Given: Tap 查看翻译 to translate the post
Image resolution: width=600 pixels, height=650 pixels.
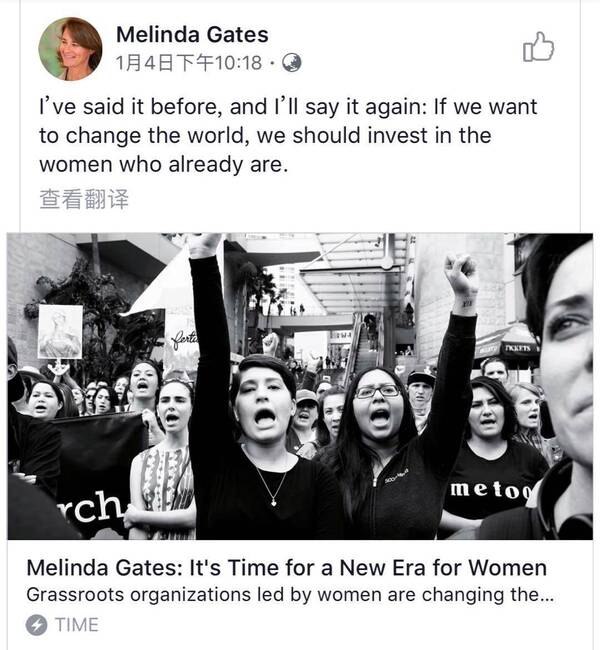Looking at the screenshot, I should point(84,199).
